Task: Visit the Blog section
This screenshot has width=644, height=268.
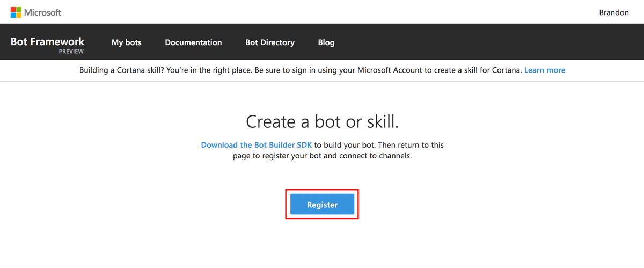Action: click(326, 42)
